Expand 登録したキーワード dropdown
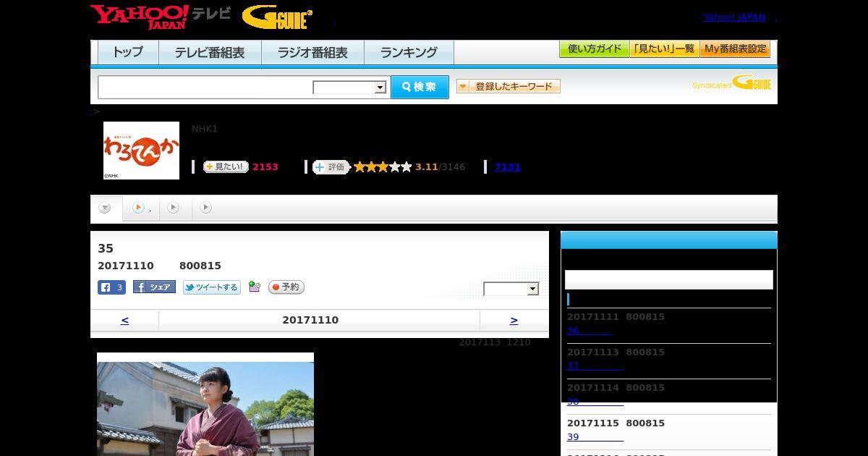The image size is (868, 456). pos(509,86)
